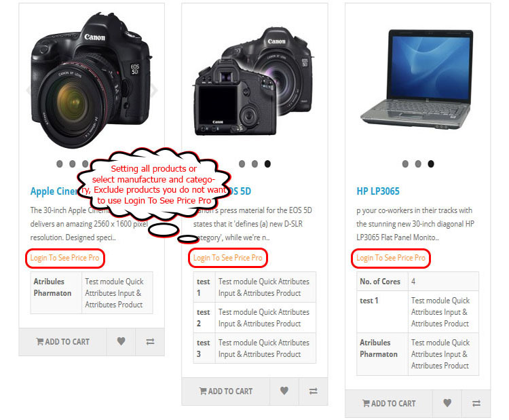Click Add to Cart for Apple Cinema

[62, 341]
